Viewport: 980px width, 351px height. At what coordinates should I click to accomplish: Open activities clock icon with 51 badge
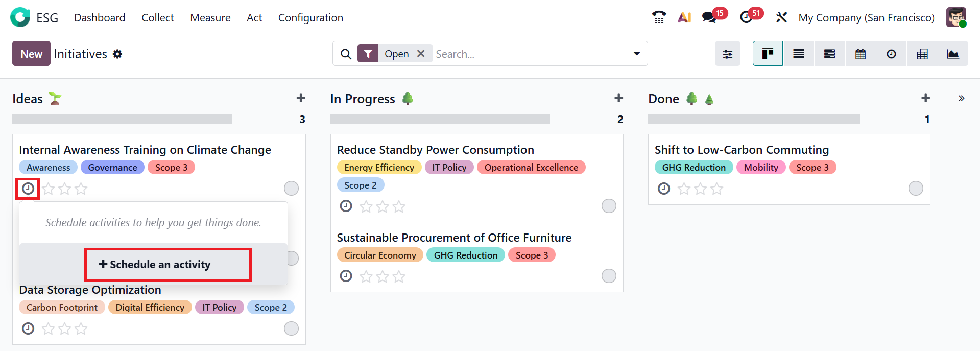click(746, 17)
